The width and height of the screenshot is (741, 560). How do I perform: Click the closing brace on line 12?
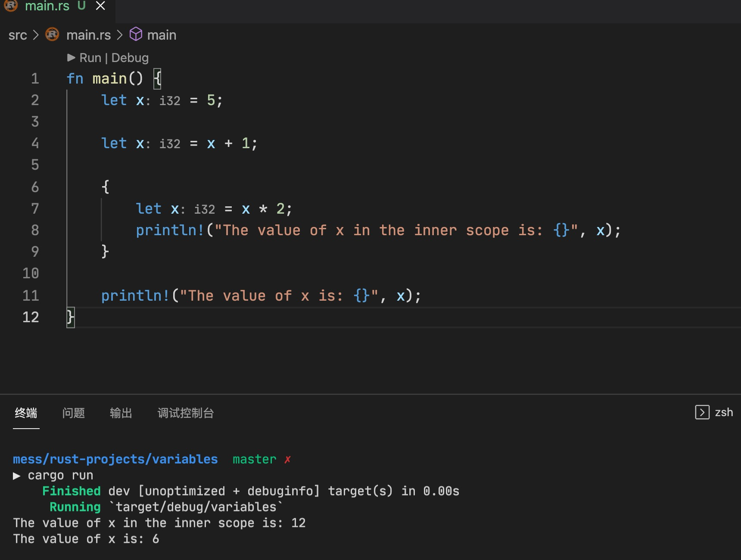[x=71, y=317]
